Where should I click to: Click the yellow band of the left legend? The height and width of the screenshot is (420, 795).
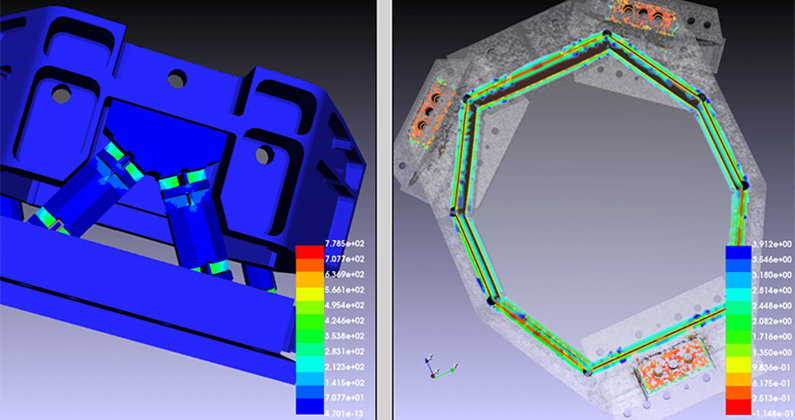click(310, 294)
